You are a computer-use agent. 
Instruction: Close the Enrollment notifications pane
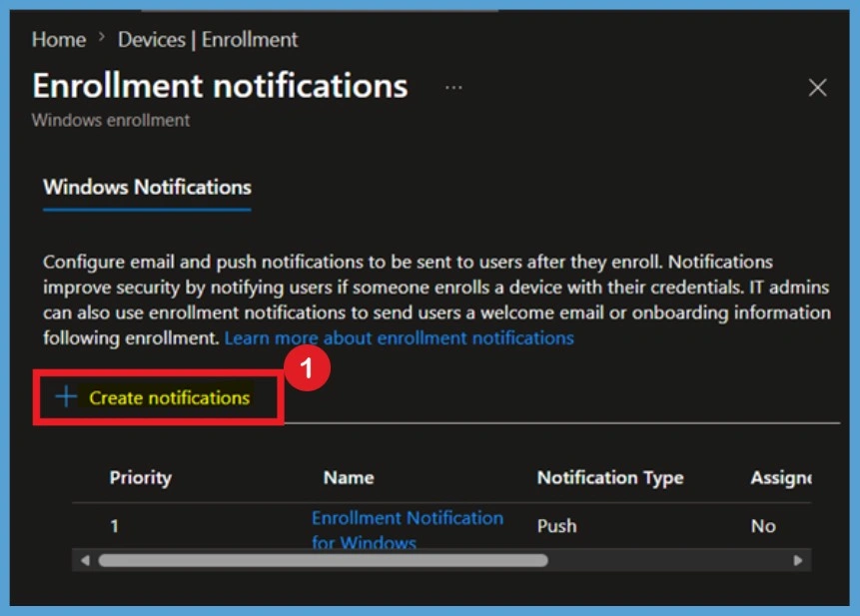tap(817, 87)
